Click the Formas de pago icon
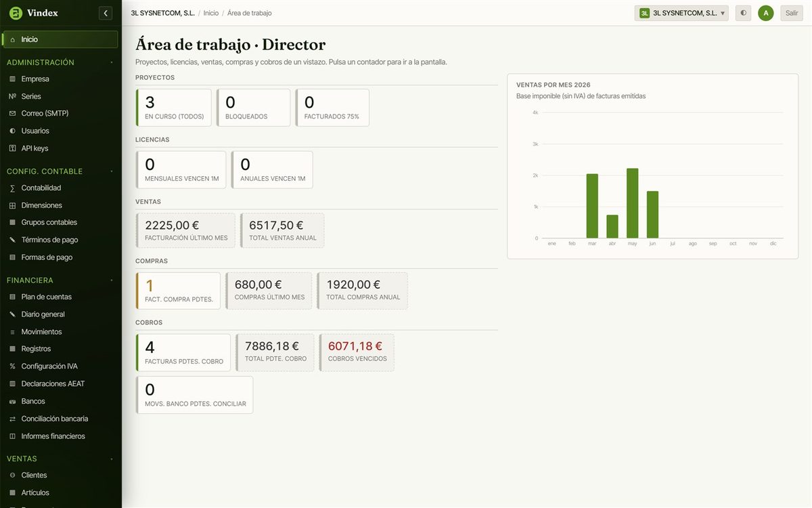This screenshot has width=812, height=508. (12, 257)
